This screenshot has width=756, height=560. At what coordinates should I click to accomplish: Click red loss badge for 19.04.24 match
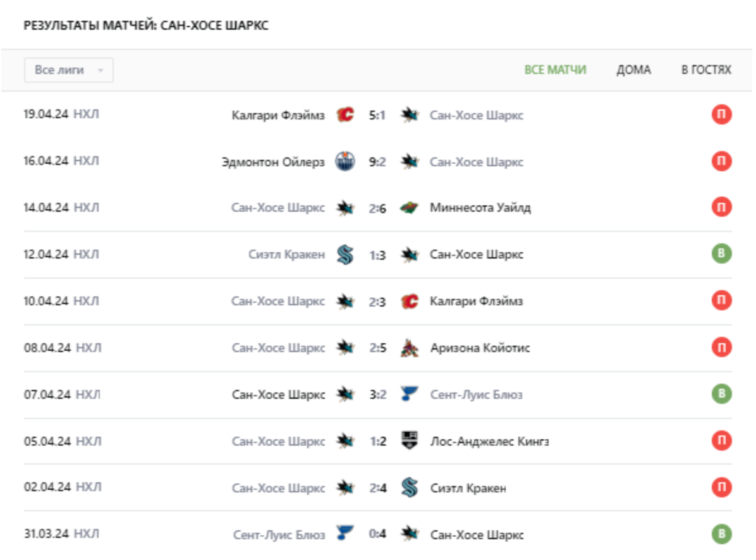[721, 115]
